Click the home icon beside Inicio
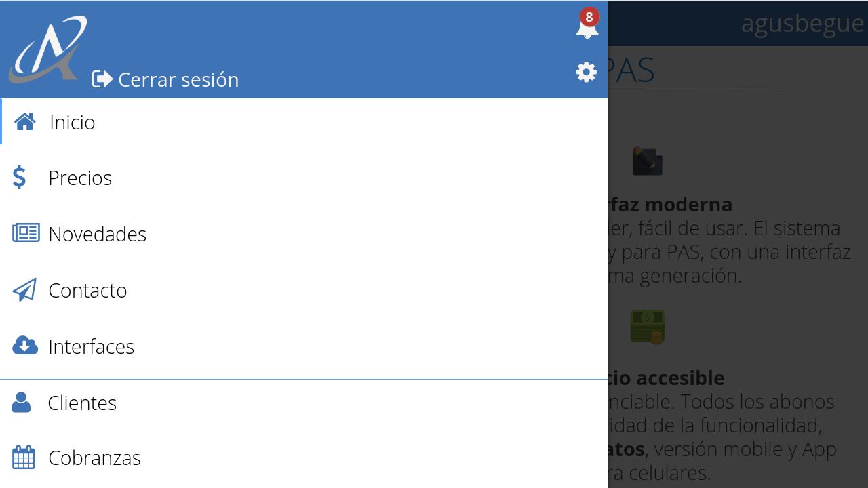The image size is (868, 488). [25, 122]
